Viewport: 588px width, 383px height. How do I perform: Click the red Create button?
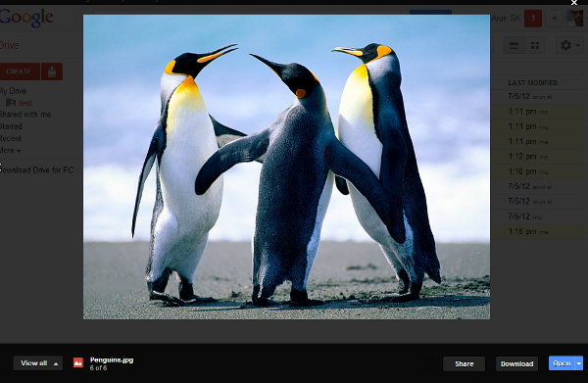click(20, 72)
